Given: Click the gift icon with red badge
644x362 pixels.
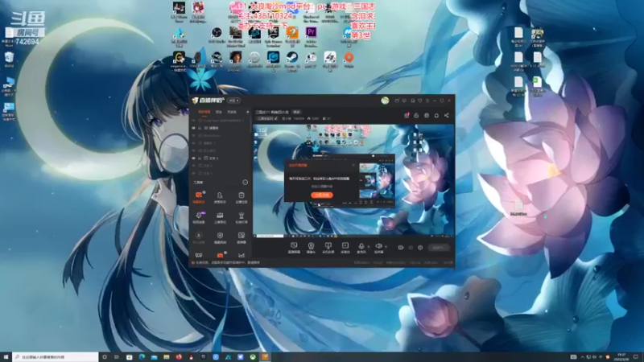Looking at the screenshot, I should [x=407, y=115].
